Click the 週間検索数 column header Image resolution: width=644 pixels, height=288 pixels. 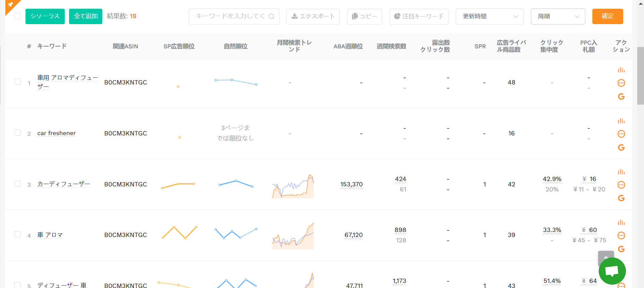coord(391,46)
